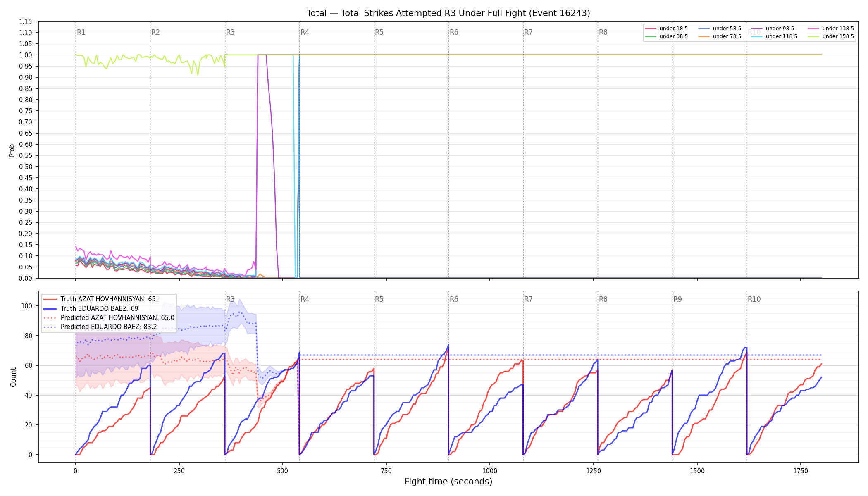Click the 'Fight time (seconds)' axis label
The width and height of the screenshot is (868, 496).
coord(448,482)
